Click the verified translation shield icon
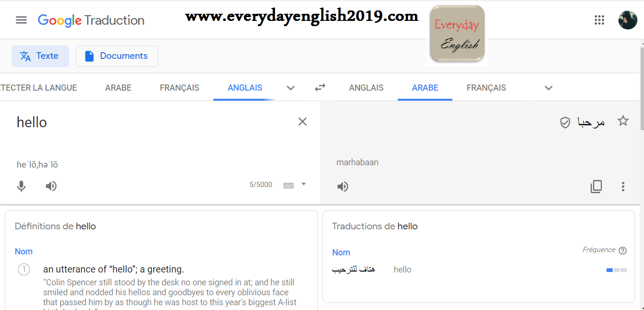Viewport: 644px width, 310px height. 565,123
